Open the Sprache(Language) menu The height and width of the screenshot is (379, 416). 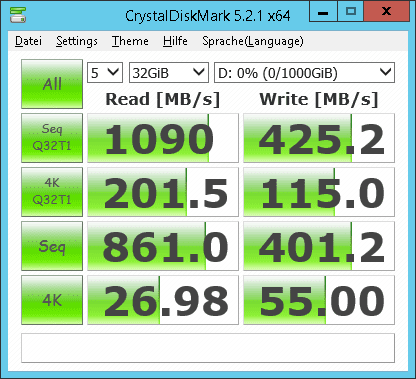253,41
